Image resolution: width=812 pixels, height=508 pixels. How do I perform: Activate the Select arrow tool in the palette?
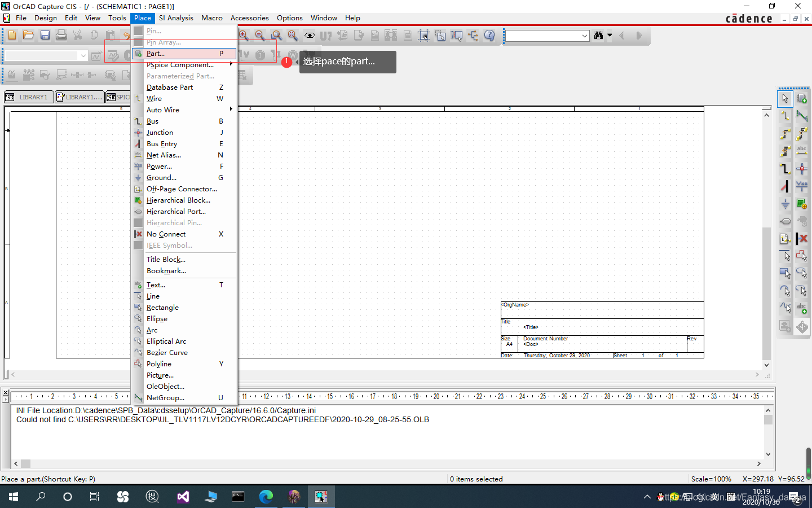click(x=785, y=99)
